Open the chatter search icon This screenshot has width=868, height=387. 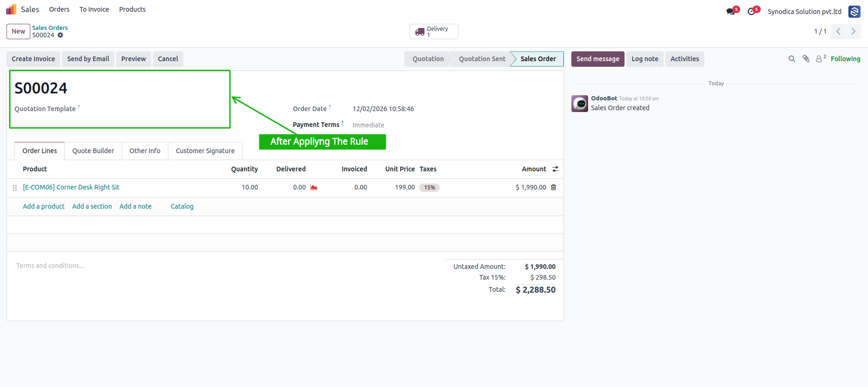pyautogui.click(x=792, y=59)
